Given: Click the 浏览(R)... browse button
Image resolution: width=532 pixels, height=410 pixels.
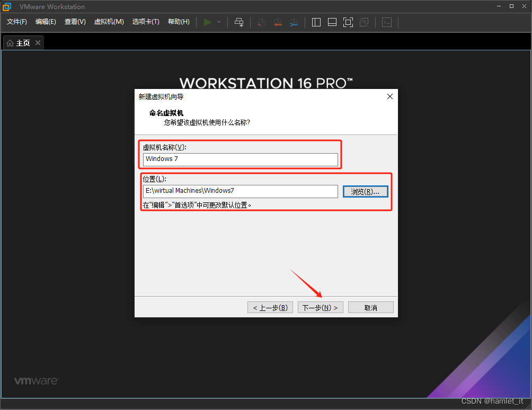Looking at the screenshot, I should [x=366, y=192].
